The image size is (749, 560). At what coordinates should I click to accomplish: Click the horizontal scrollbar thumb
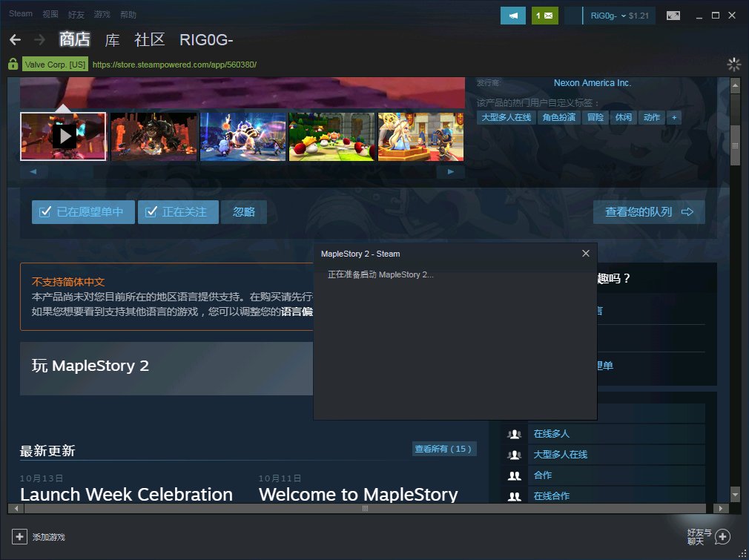[x=365, y=508]
